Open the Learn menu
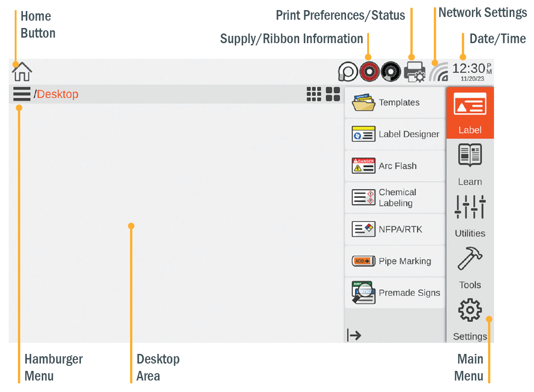The image size is (534, 392). (x=470, y=164)
